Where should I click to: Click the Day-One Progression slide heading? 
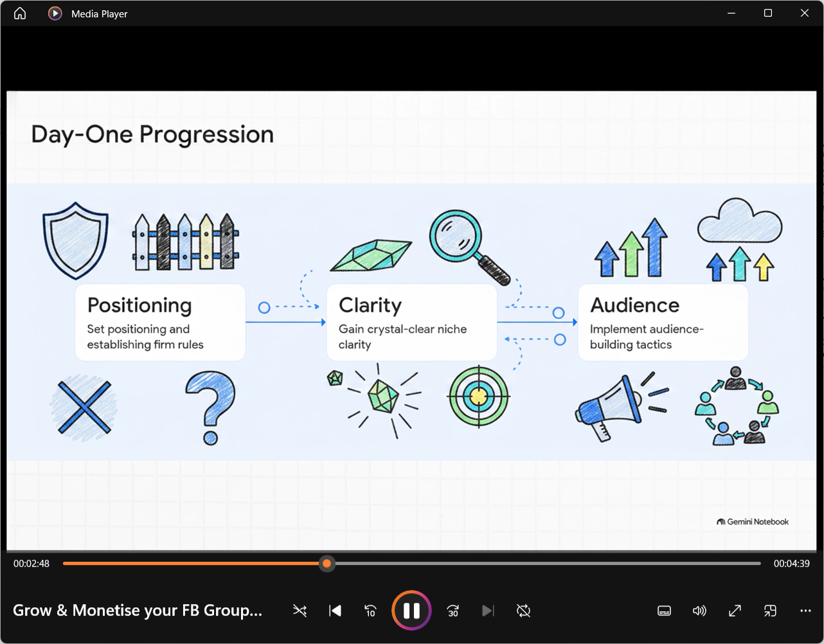coord(152,135)
